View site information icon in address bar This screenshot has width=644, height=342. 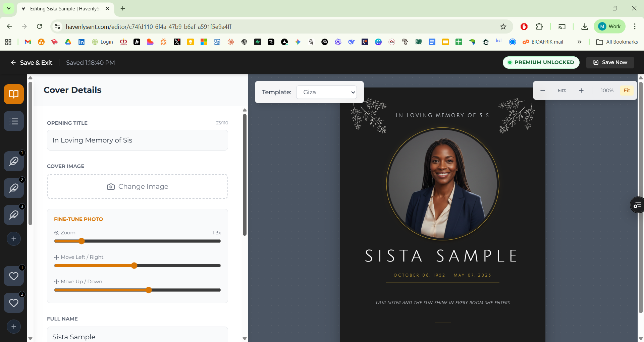(x=57, y=26)
